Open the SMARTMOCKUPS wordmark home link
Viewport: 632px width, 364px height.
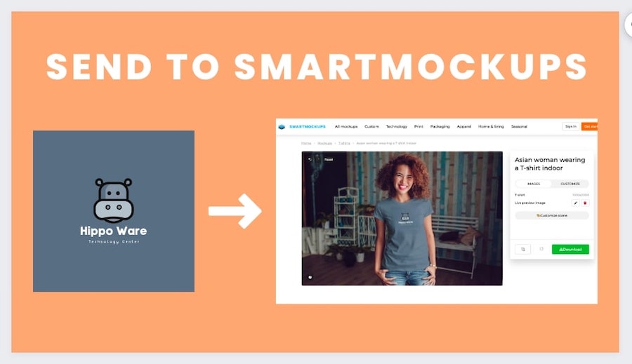click(308, 127)
